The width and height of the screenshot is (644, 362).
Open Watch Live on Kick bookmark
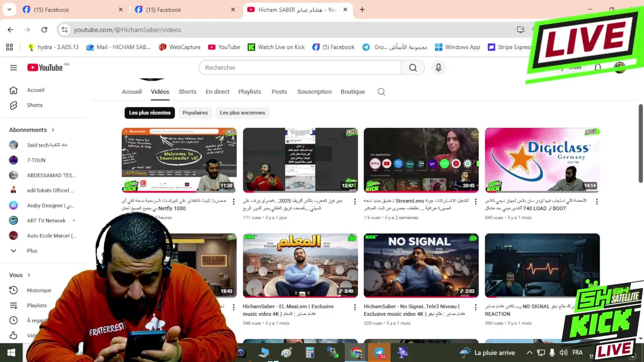(276, 47)
